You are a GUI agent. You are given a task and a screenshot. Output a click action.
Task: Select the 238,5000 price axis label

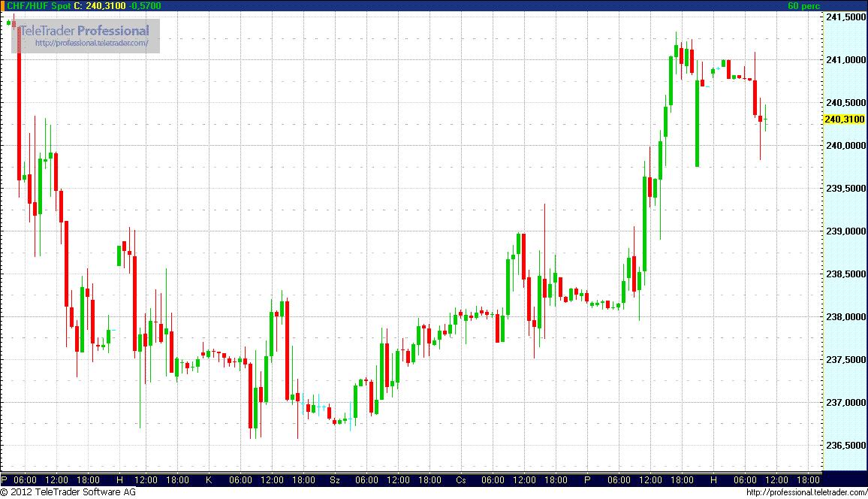point(845,274)
